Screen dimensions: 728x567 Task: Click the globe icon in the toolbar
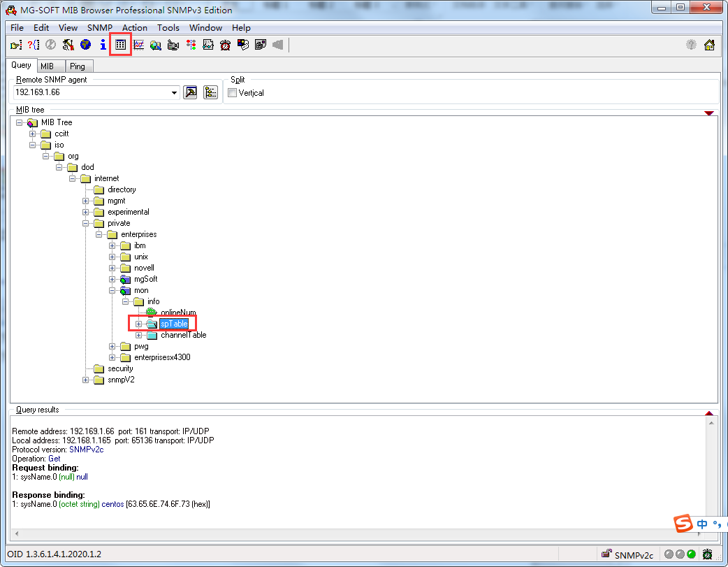85,44
